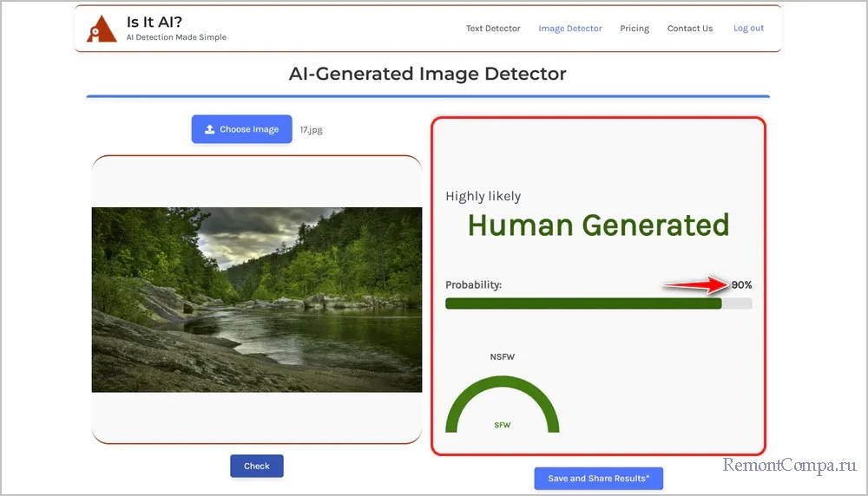The height and width of the screenshot is (496, 868).
Task: Click the AI-Generated Image Detector heading
Action: click(427, 74)
